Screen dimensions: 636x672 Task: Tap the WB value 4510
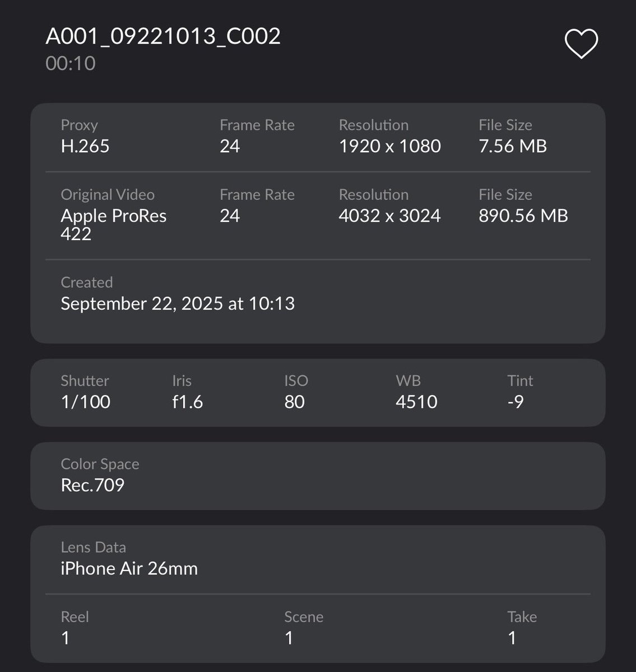click(x=416, y=402)
